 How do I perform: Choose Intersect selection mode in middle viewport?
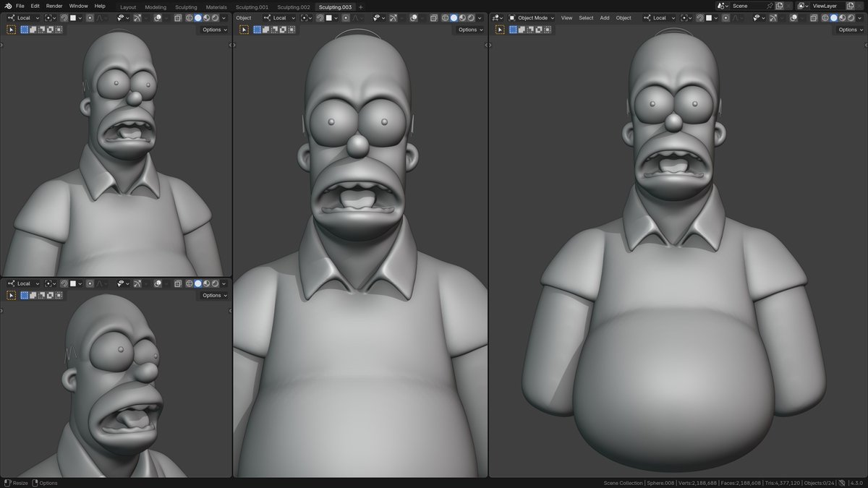pos(292,30)
